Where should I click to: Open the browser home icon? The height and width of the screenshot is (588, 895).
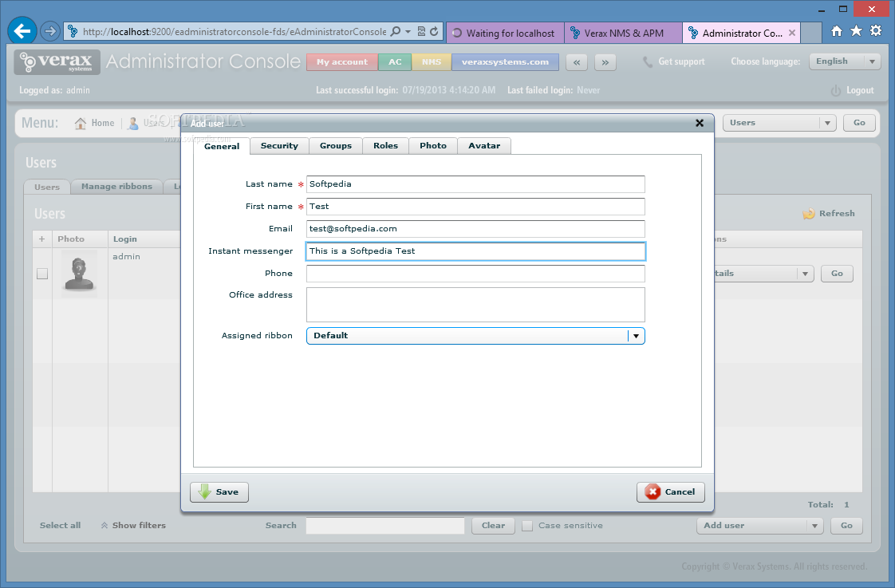pos(837,31)
